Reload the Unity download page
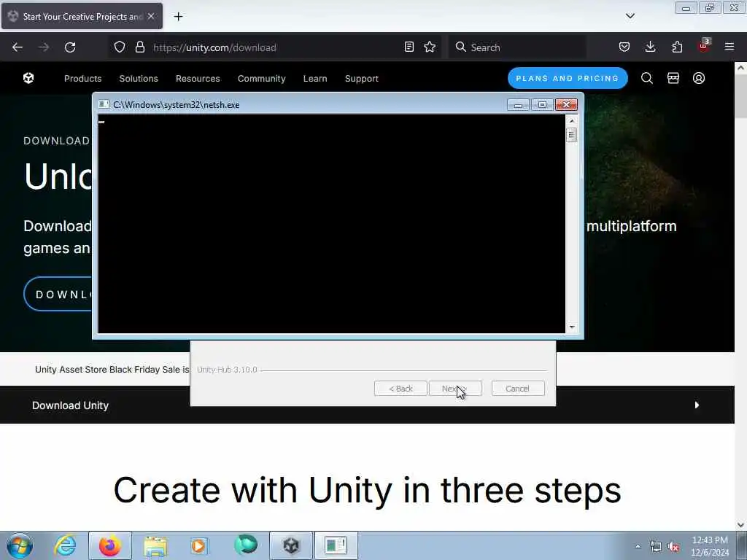 (x=70, y=47)
